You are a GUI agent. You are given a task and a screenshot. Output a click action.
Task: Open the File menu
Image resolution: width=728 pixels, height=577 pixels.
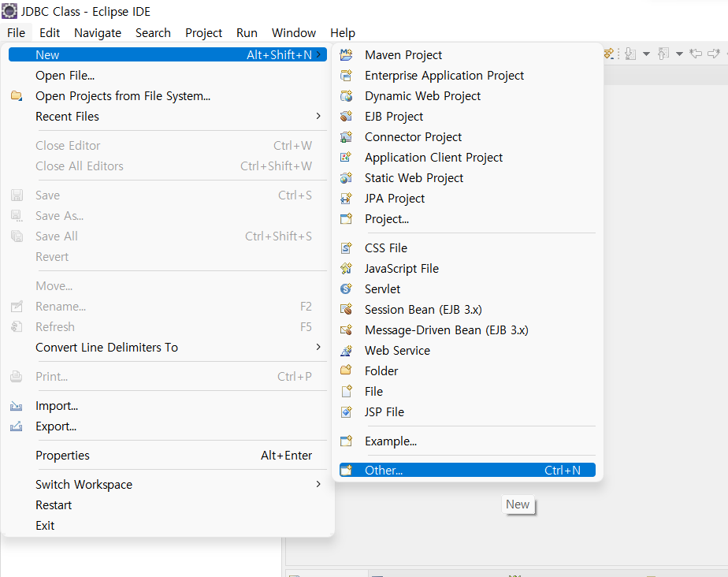tap(17, 33)
